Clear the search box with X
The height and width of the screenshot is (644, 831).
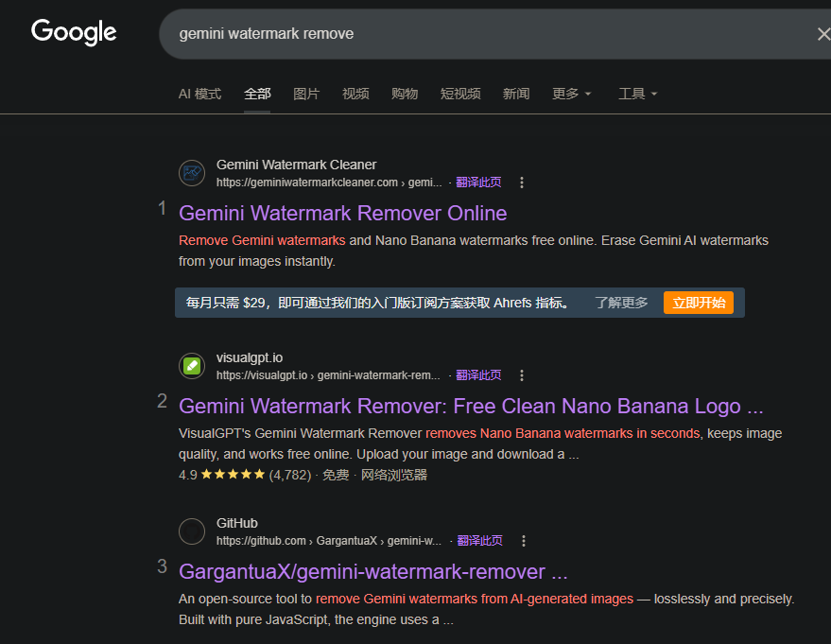pos(823,34)
